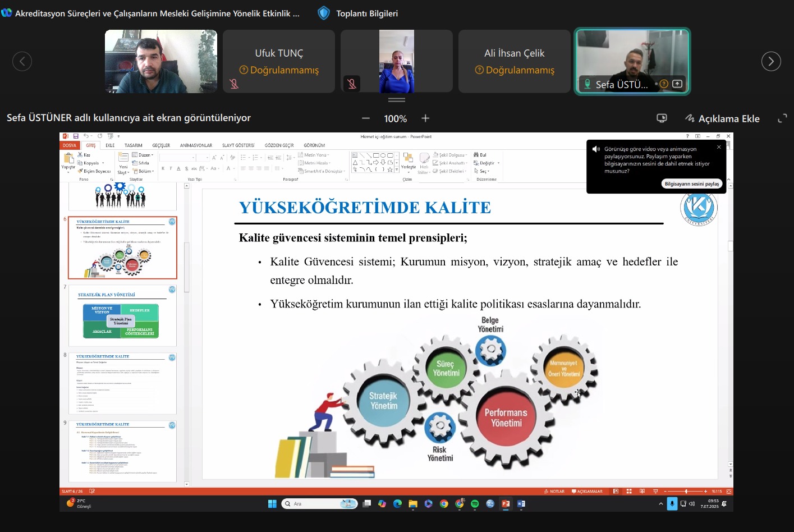794x532 pixels.
Task: Open Şekil Efektleri shape effects dropdown
Action: pos(450,171)
